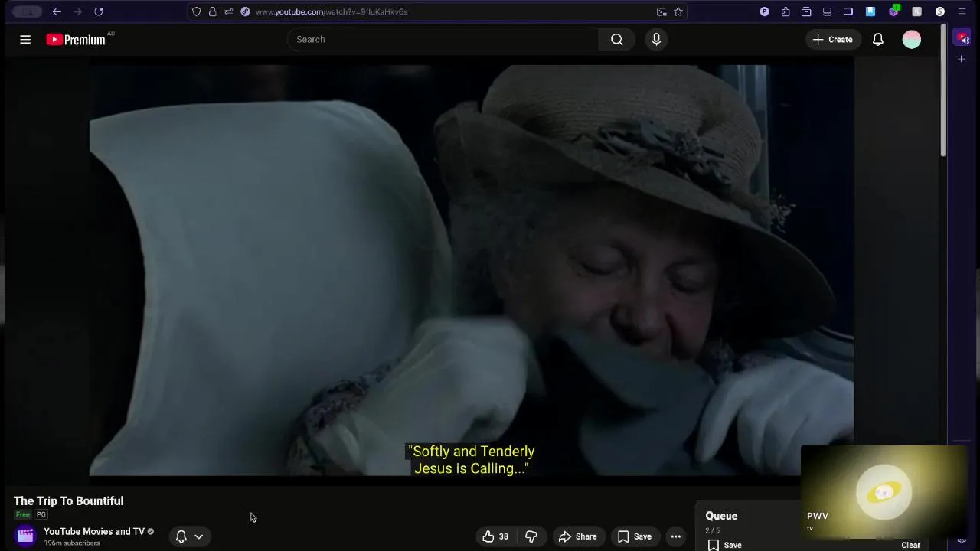
Task: Open the purple extension with green badge
Action: (894, 11)
